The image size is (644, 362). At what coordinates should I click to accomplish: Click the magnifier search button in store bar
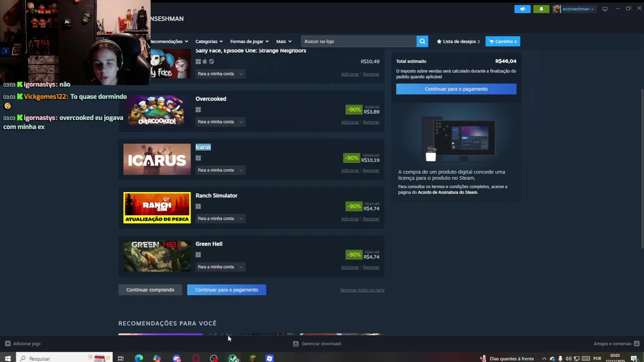[422, 41]
